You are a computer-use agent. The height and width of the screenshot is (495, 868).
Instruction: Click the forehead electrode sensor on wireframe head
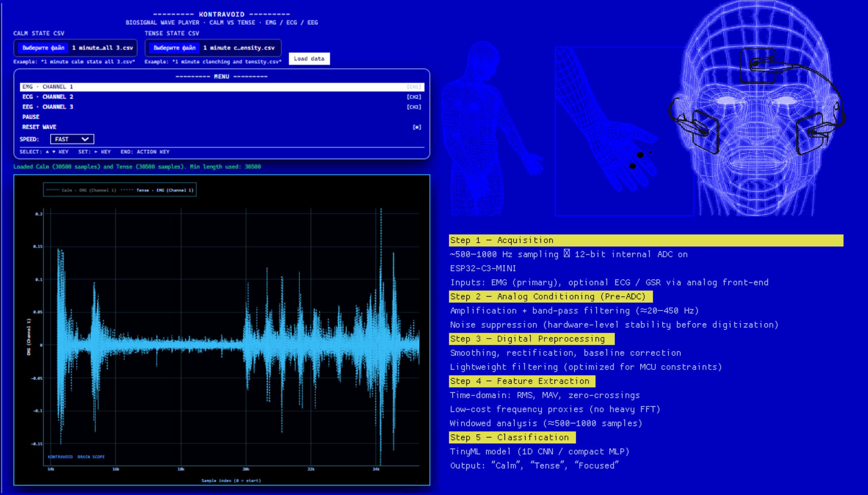point(758,66)
